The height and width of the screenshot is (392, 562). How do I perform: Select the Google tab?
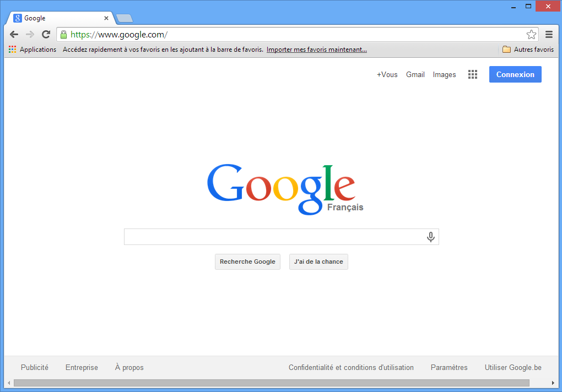click(x=59, y=18)
